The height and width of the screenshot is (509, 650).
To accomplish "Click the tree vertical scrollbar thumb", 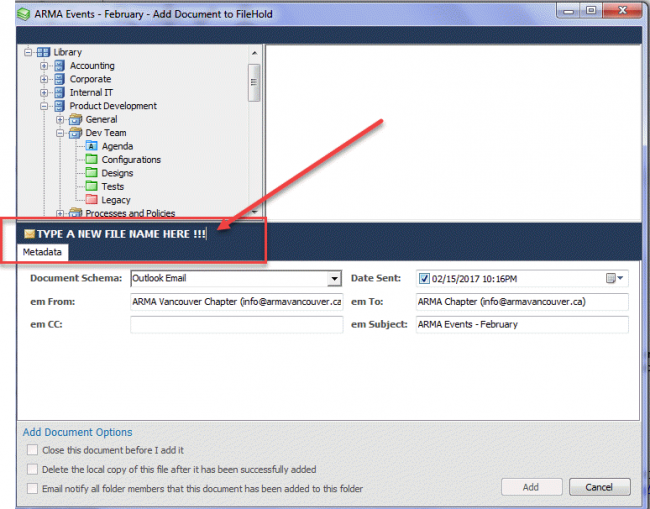I will [254, 82].
